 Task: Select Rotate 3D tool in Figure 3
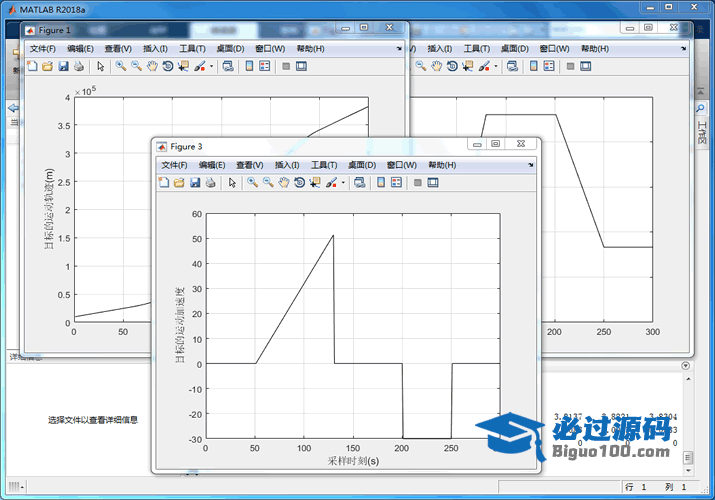pyautogui.click(x=299, y=183)
